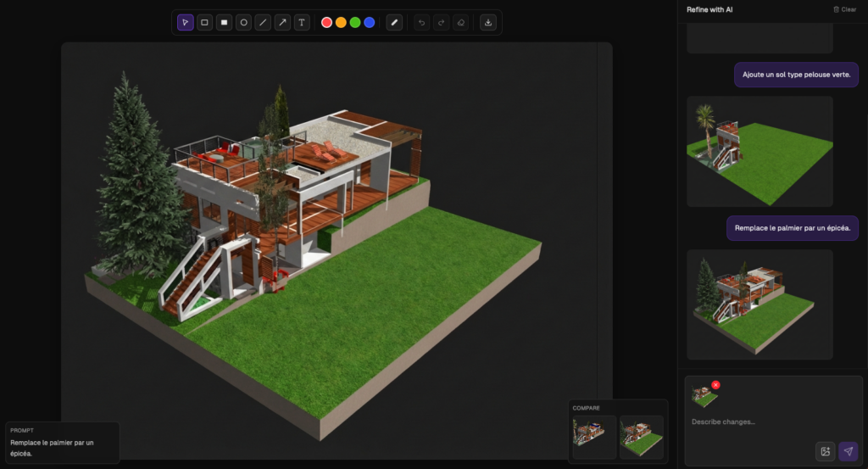Activate the straight line tool
The image size is (868, 469).
(263, 22)
